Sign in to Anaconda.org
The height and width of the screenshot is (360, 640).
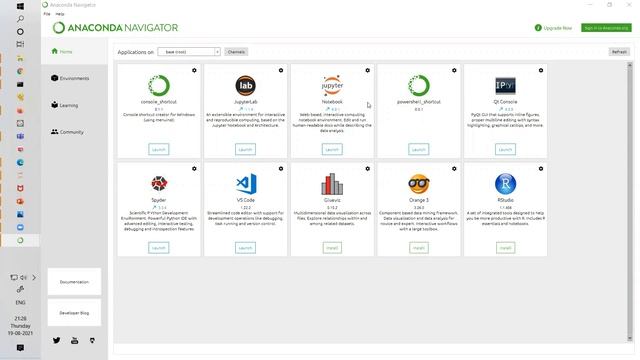(606, 28)
